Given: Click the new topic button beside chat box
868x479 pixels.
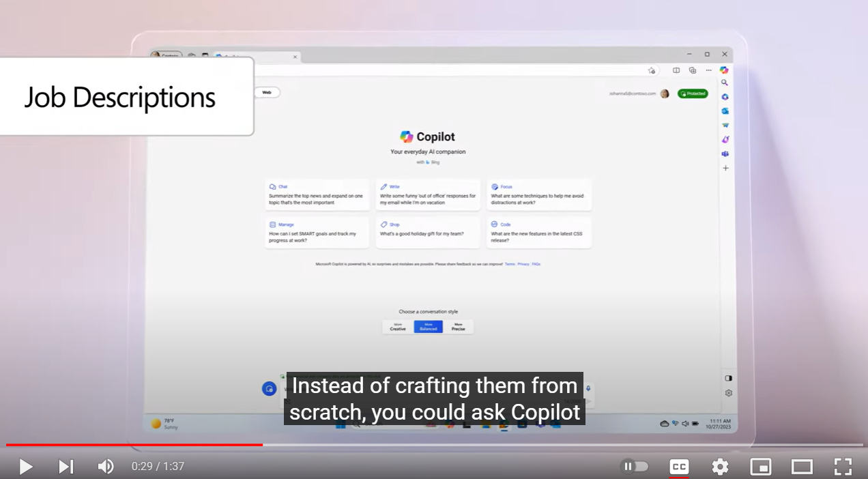Looking at the screenshot, I should pyautogui.click(x=269, y=388).
